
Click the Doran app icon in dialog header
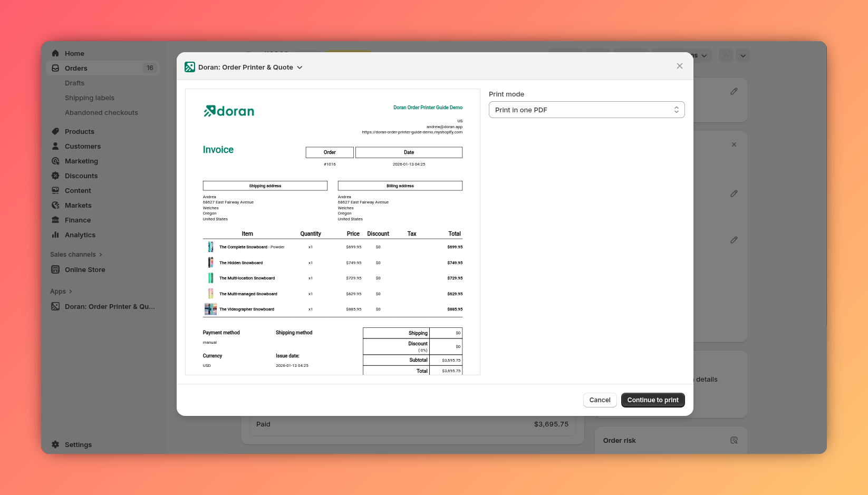[190, 67]
